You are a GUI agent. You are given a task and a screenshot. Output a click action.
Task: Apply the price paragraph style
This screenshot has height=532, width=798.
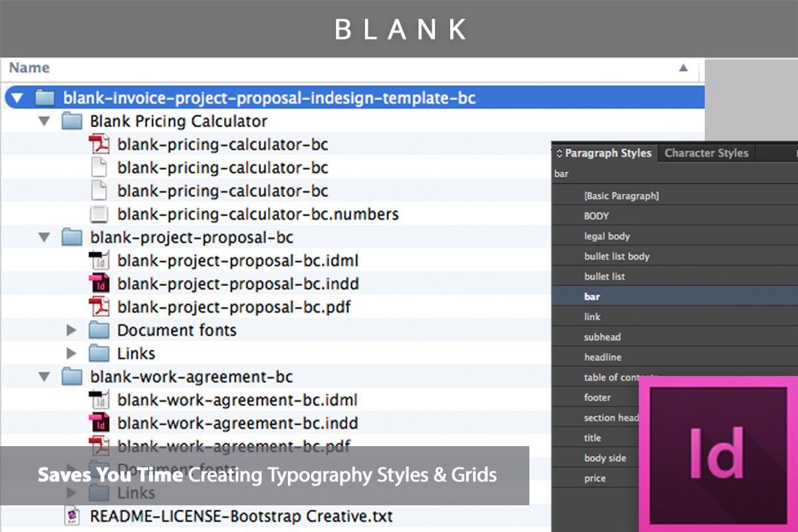point(595,478)
